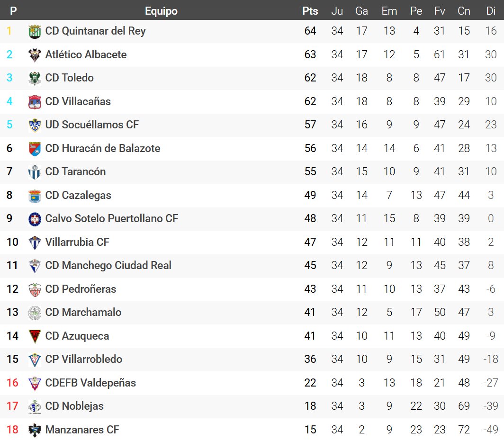Click the CD Tarancón striped crest
The width and height of the screenshot is (504, 441).
35,172
